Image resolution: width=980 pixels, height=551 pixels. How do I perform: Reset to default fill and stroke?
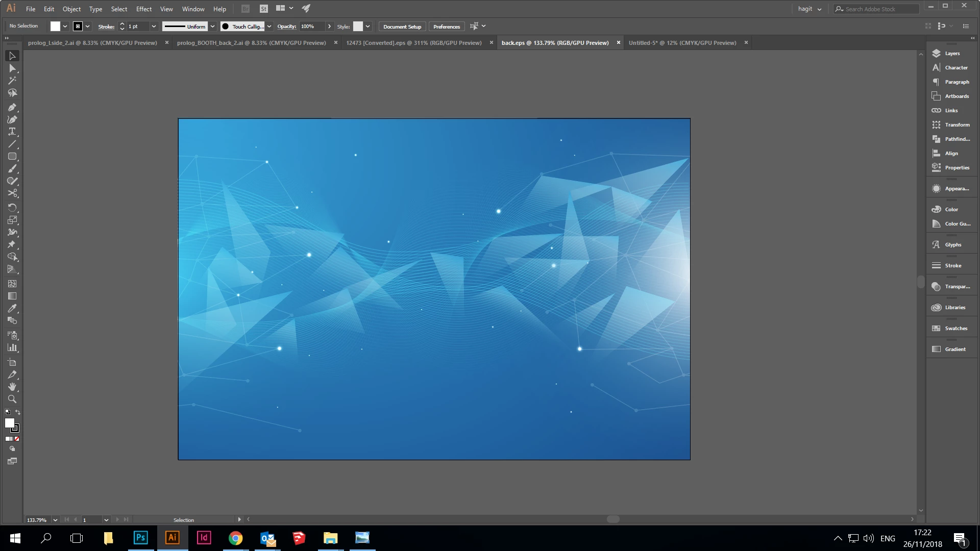pyautogui.click(x=7, y=412)
